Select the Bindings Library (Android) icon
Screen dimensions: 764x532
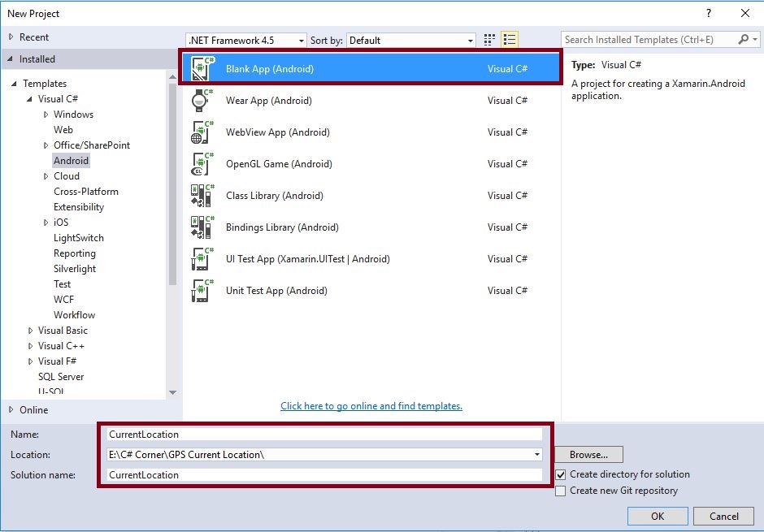coord(202,227)
